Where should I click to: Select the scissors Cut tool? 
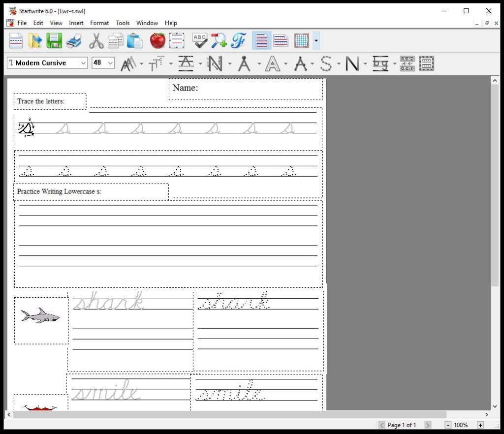[x=96, y=40]
